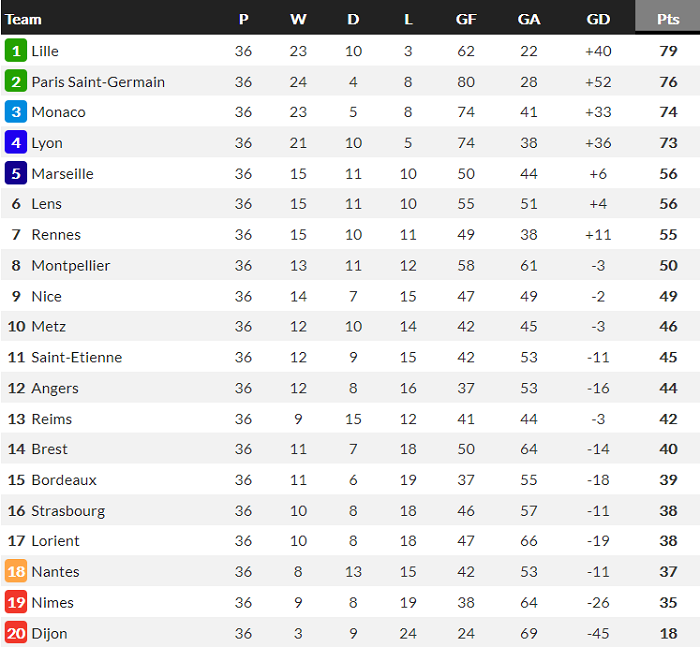Click Monaco's blue position 3 badge
The image size is (700, 647).
pos(16,112)
